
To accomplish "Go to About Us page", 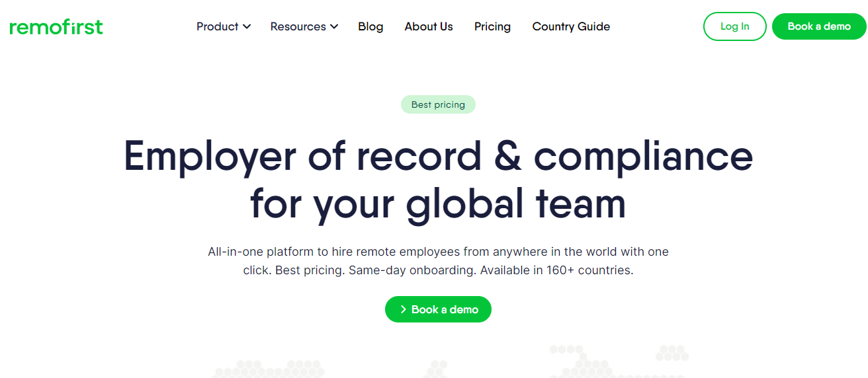I will [429, 26].
